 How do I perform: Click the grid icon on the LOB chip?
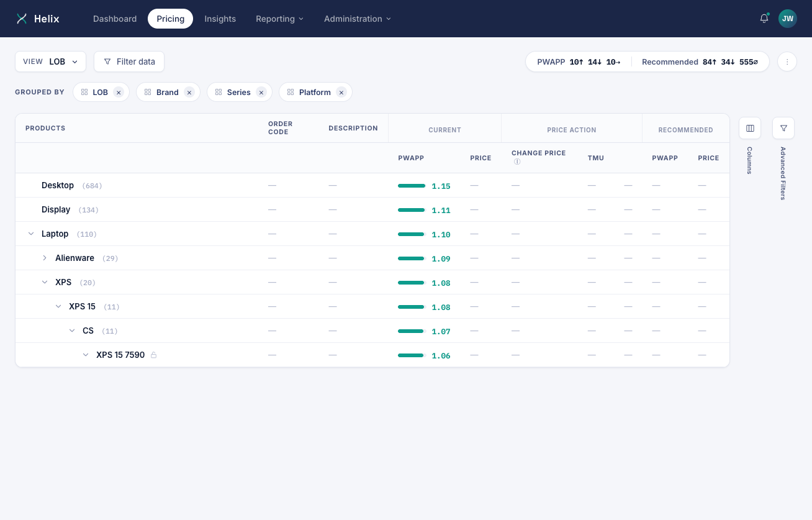84,92
